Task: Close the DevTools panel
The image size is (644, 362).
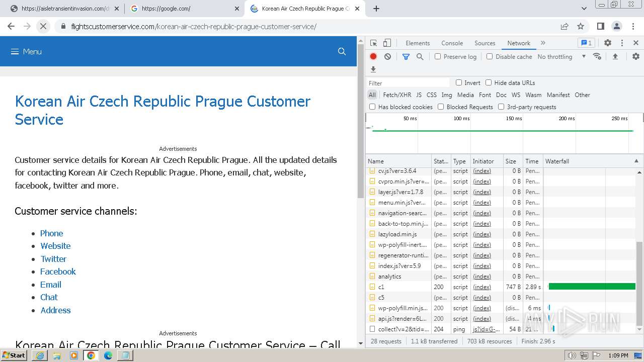Action: pos(636,43)
